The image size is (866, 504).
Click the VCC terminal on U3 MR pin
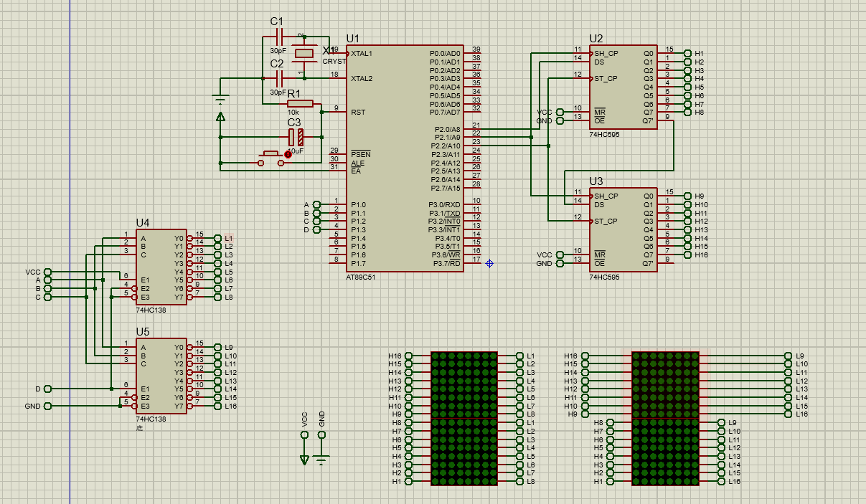tap(559, 255)
